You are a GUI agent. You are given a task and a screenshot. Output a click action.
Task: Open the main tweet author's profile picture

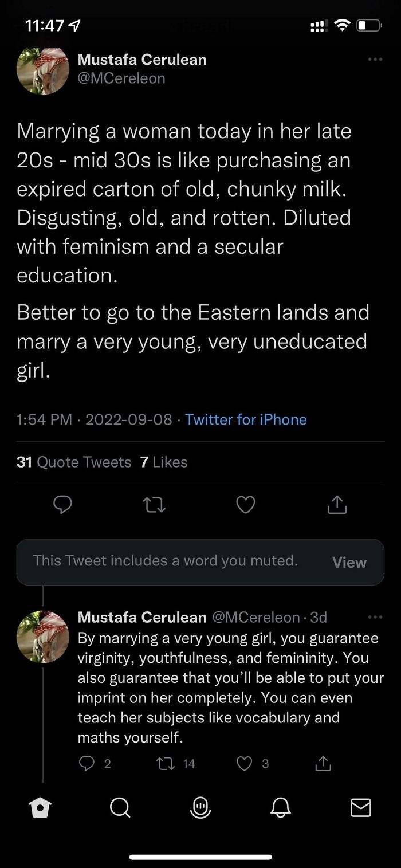43,71
